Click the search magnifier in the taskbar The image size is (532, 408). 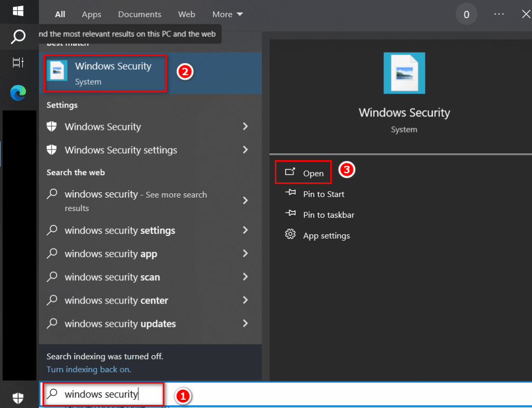(18, 37)
